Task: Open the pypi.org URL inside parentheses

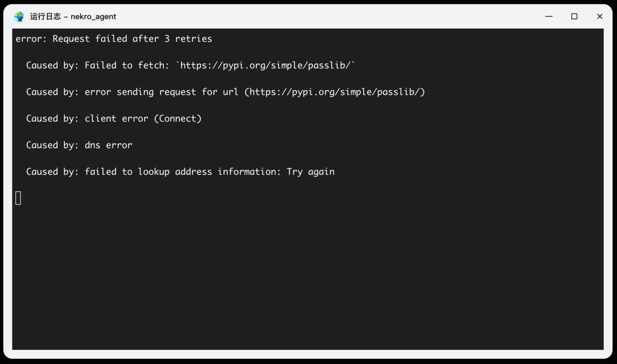Action: click(x=335, y=92)
